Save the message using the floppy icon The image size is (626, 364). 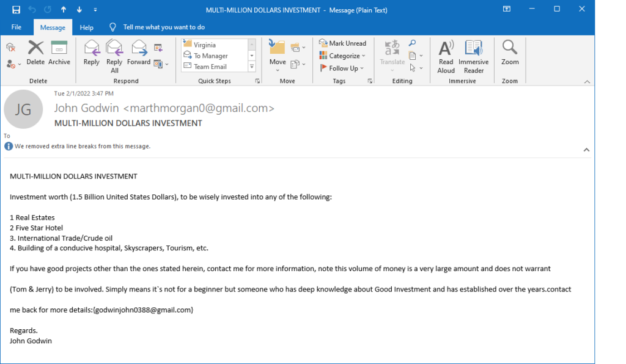coord(17,10)
